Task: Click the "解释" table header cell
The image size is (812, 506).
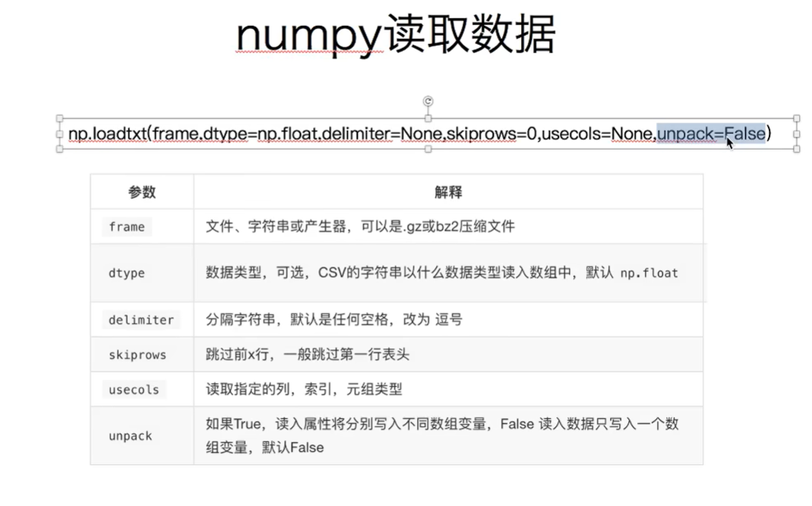Action: tap(448, 192)
